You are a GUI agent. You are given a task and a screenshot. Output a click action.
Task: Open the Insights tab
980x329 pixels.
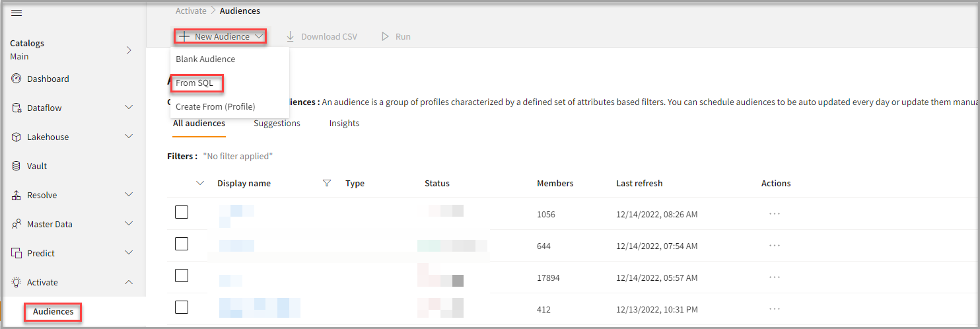point(344,124)
